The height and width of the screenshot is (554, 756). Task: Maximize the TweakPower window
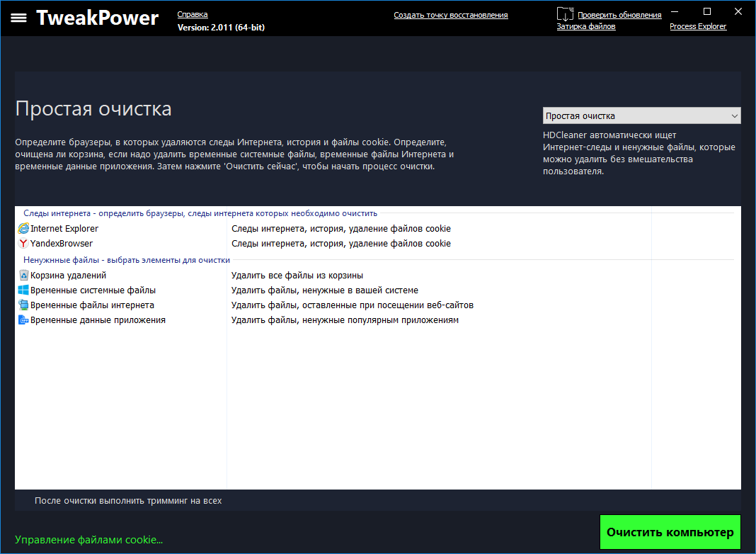tap(707, 11)
